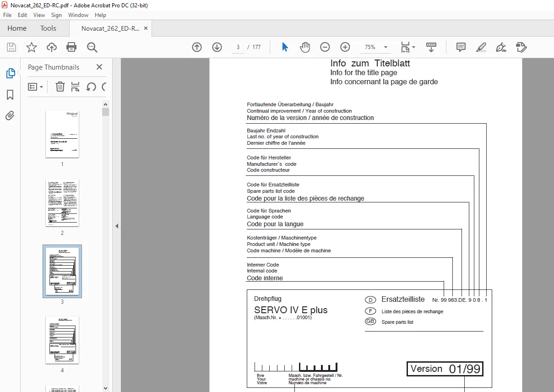554x392 pixels.
Task: Delete selected page with trash icon
Action: 60,87
